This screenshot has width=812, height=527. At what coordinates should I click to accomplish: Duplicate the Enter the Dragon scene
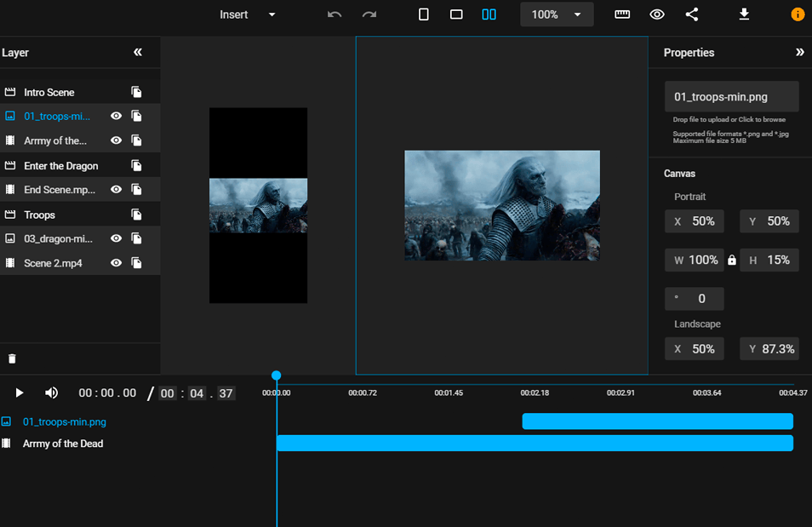tap(136, 166)
